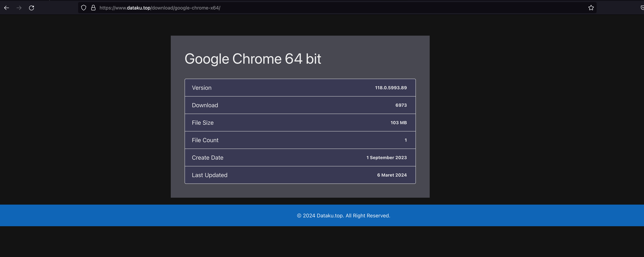Select the 'Download' row label

click(205, 105)
